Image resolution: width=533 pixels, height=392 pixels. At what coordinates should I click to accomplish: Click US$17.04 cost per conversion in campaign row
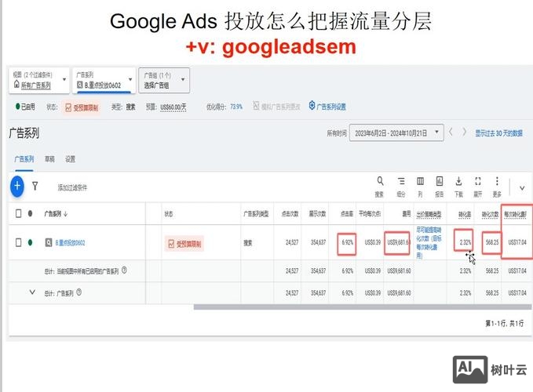click(517, 242)
